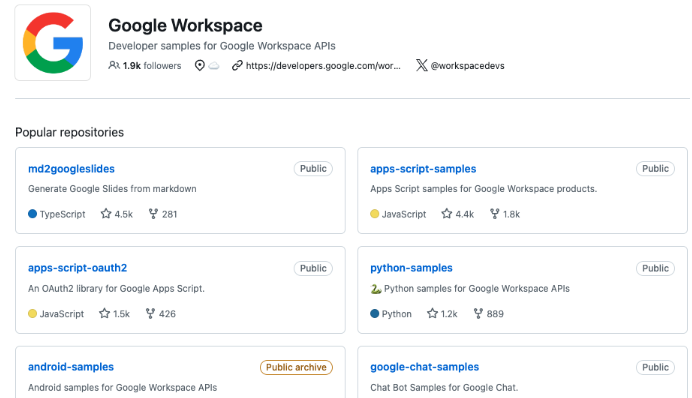Screen dimensions: 692x398
Task: Click the link chain icon
Action: pyautogui.click(x=237, y=65)
